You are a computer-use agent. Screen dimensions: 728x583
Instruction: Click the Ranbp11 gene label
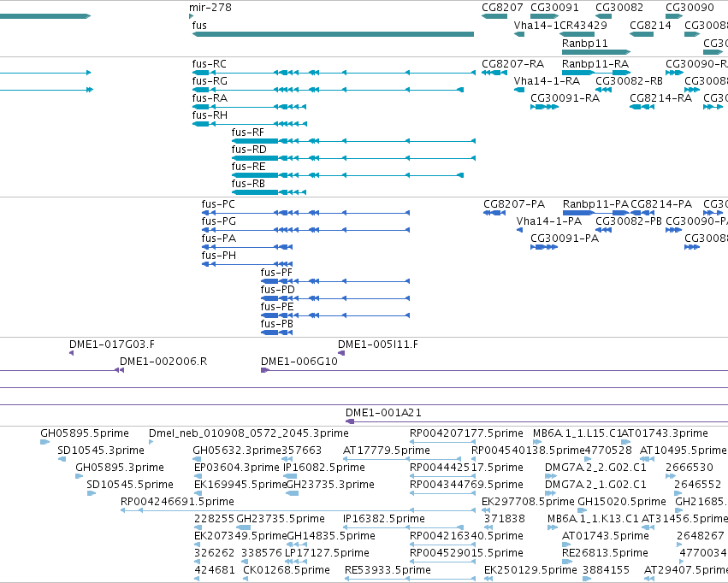coord(584,43)
